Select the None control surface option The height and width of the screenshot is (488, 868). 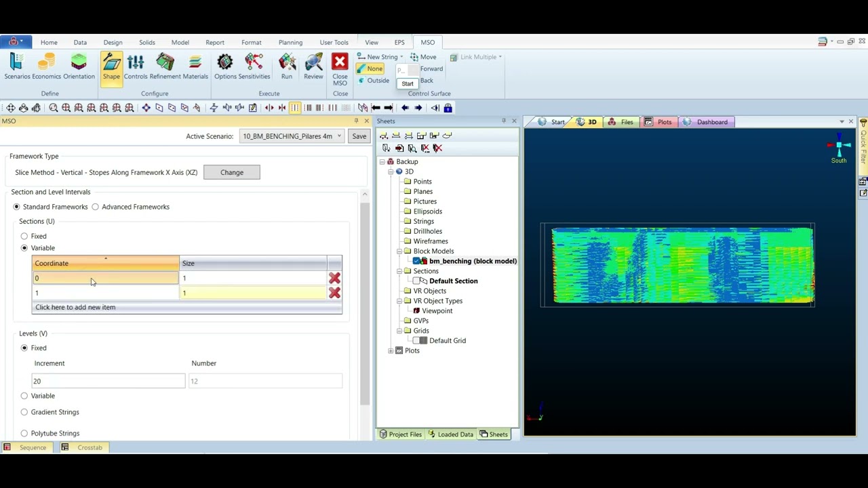click(370, 68)
